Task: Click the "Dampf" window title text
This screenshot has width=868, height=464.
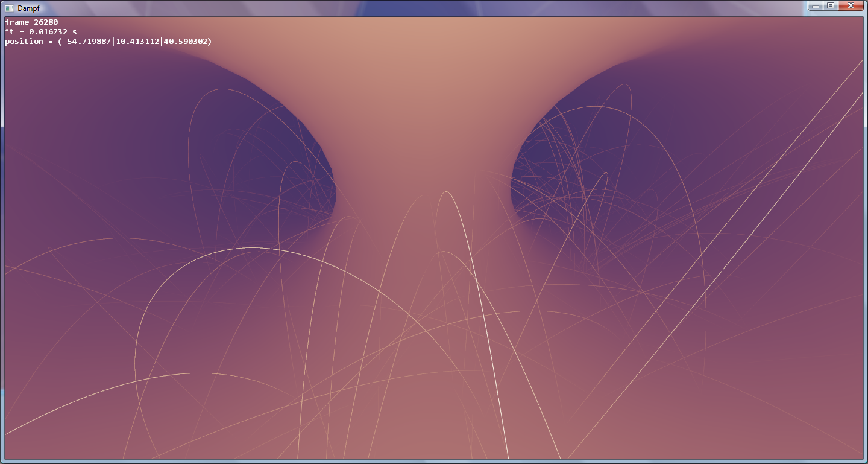Action: click(x=27, y=8)
